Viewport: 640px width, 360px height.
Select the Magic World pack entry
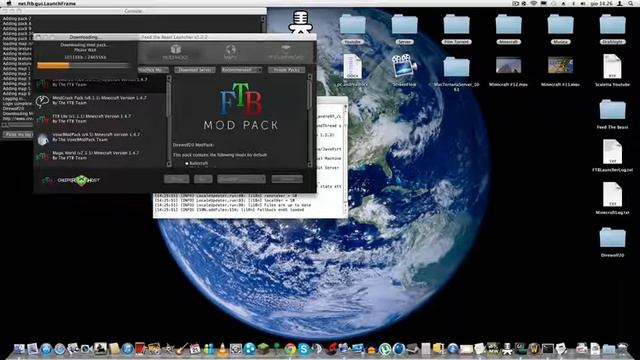100,156
